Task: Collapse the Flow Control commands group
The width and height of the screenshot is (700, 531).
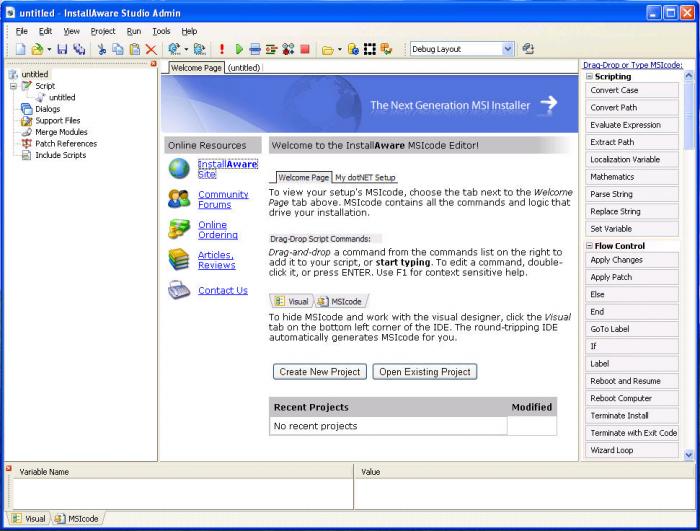Action: tap(590, 246)
